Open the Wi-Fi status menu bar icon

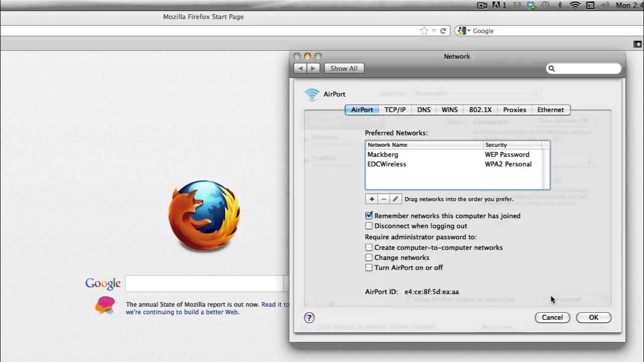pos(575,6)
